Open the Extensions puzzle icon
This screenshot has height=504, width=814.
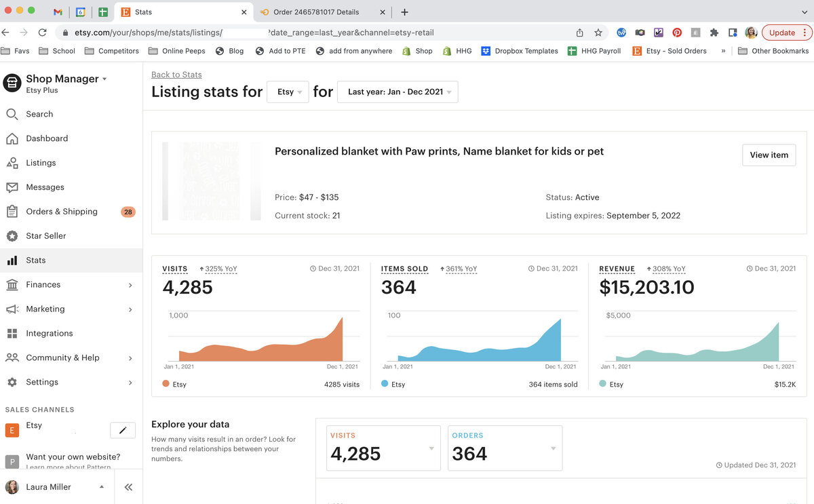point(714,33)
